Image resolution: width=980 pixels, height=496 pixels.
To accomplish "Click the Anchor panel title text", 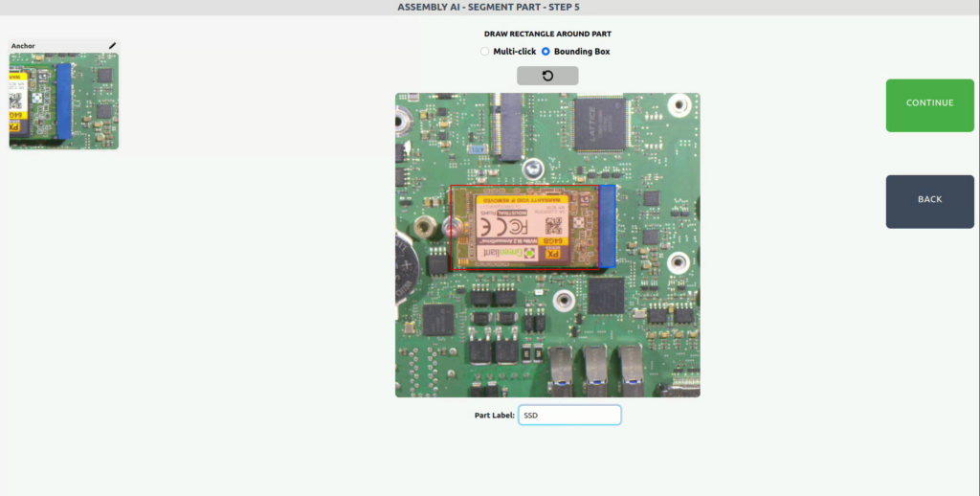I will coord(23,46).
